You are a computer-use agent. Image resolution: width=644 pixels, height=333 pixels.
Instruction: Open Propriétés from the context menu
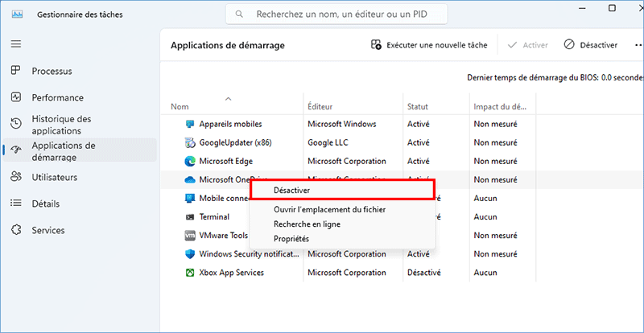(291, 239)
